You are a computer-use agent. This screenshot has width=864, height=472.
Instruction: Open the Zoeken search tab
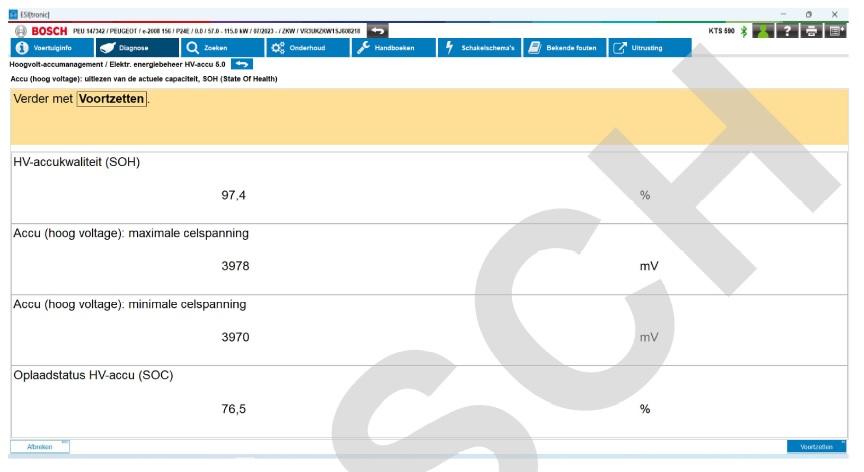[x=220, y=47]
